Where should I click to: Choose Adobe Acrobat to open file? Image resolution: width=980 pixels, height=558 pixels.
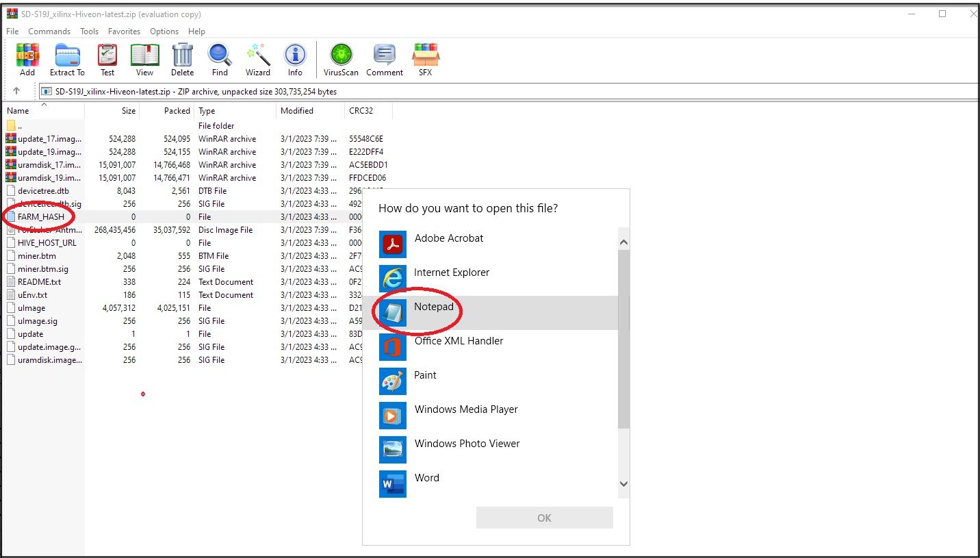tap(490, 244)
